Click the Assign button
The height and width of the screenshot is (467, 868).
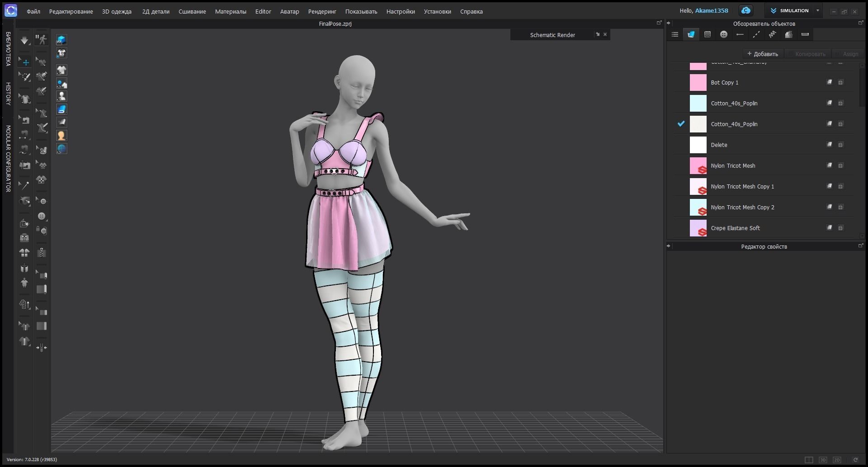850,53
